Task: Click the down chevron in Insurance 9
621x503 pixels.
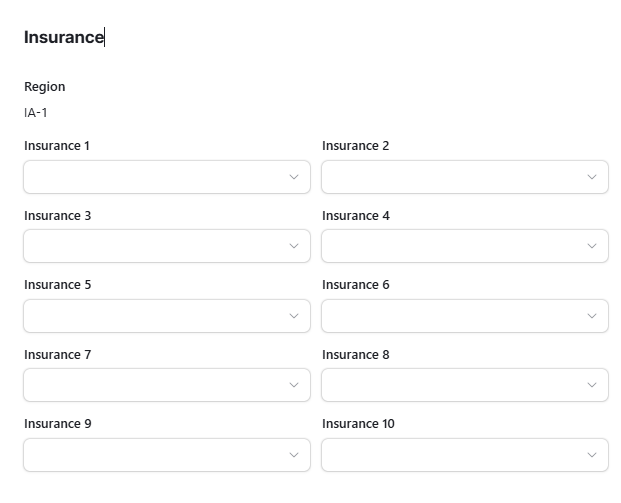Action: tap(294, 455)
